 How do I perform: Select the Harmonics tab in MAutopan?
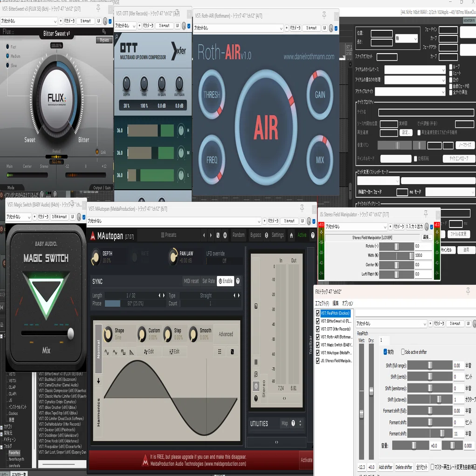click(x=98, y=413)
